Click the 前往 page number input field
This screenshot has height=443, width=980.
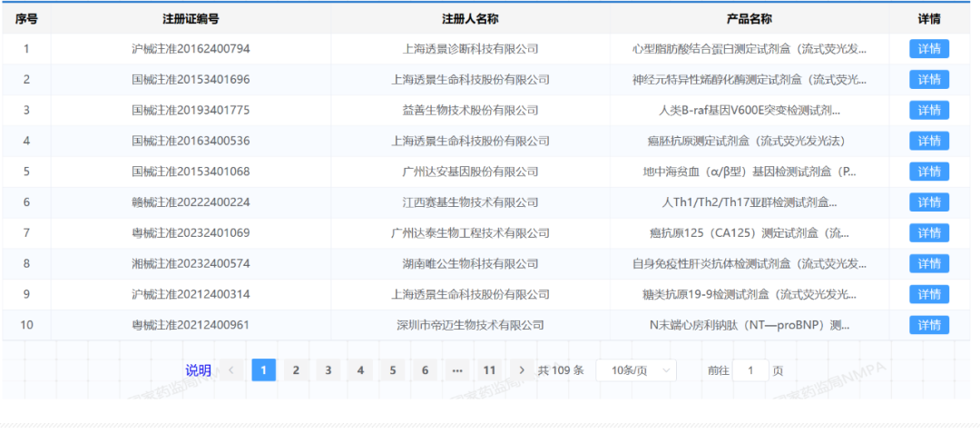750,370
